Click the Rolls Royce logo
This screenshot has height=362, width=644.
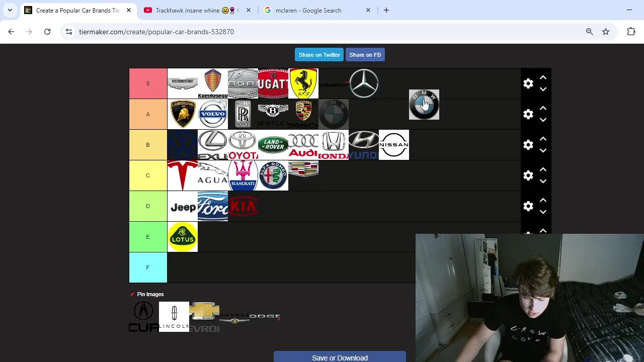click(x=243, y=114)
